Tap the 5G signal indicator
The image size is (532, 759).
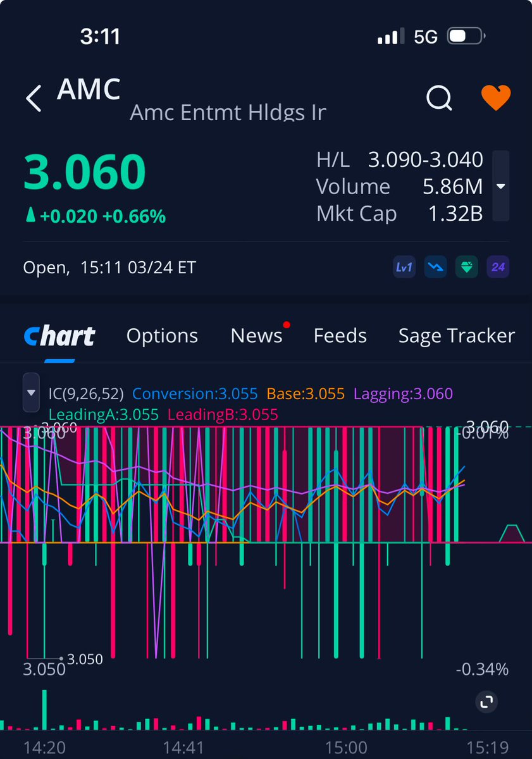426,37
